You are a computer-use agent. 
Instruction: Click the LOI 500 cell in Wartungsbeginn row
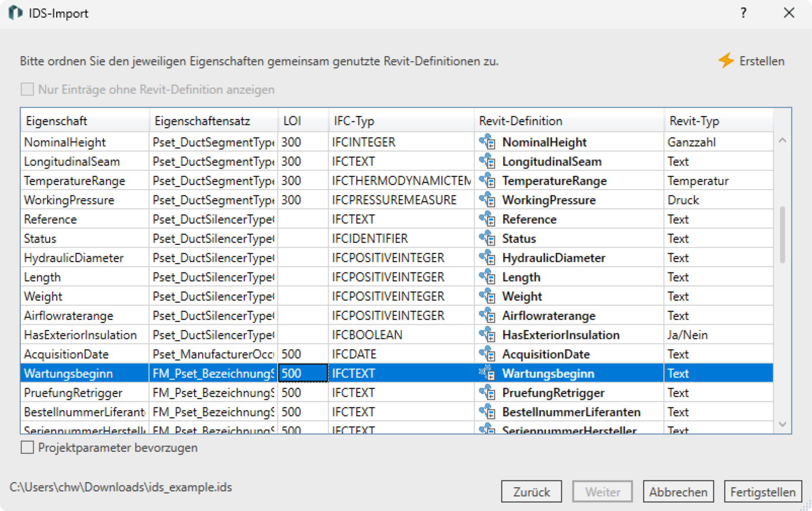pyautogui.click(x=303, y=373)
